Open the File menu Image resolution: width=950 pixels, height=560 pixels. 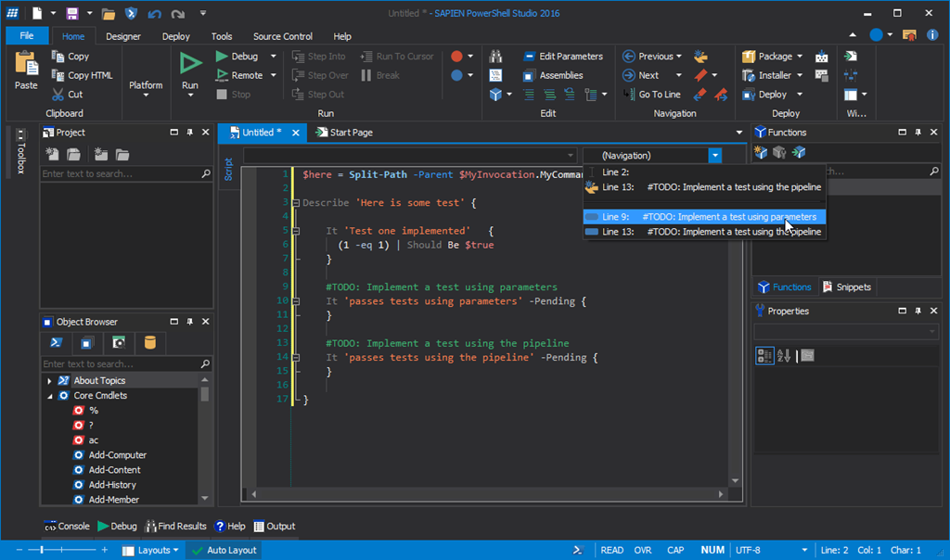pos(26,36)
